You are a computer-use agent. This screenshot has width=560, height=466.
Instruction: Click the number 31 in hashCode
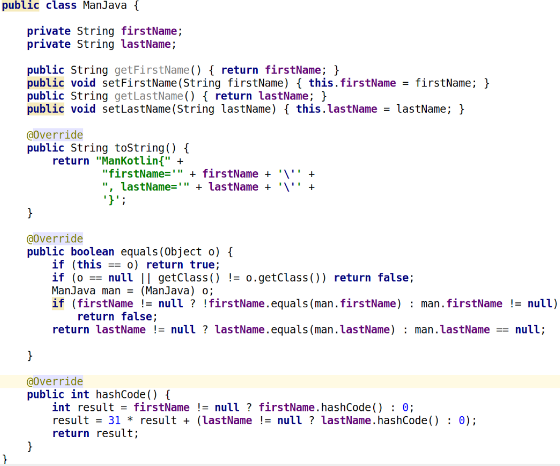pyautogui.click(x=114, y=420)
